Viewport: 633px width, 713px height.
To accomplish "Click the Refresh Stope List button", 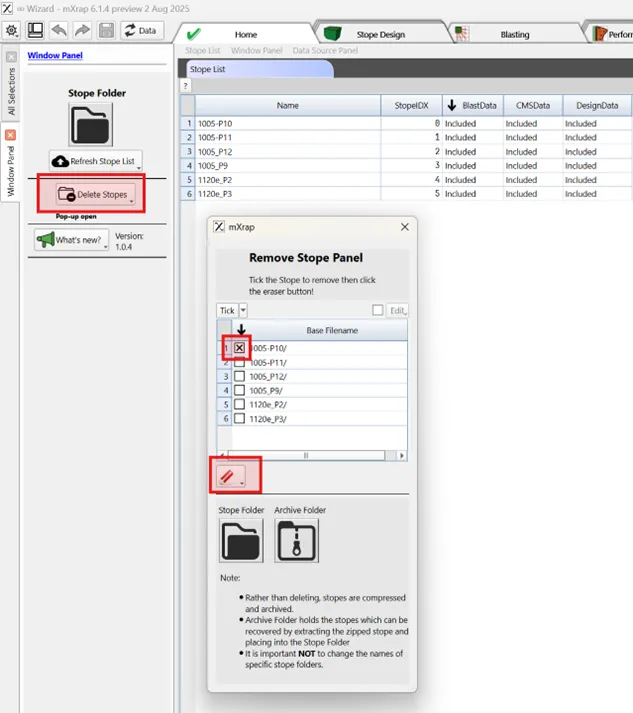I will pyautogui.click(x=97, y=161).
